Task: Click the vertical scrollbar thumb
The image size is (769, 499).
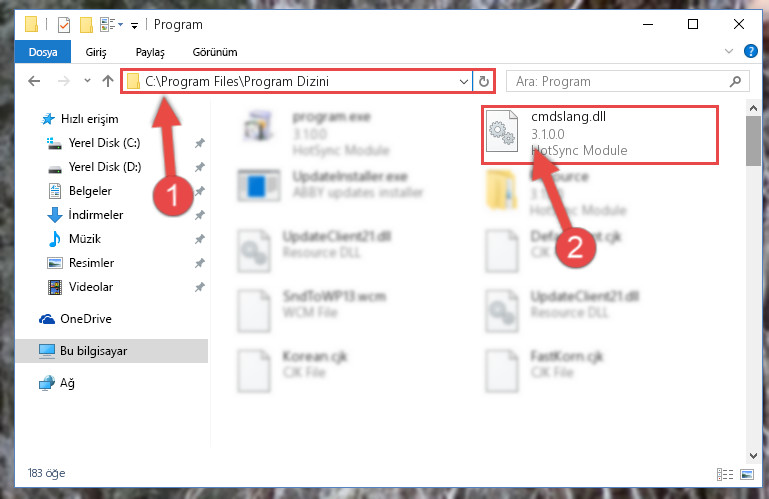Action: [x=753, y=141]
